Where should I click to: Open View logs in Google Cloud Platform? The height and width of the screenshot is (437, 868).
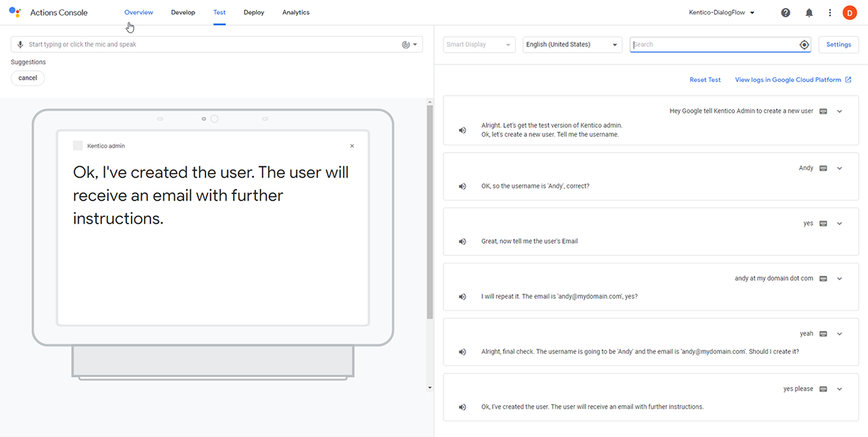tap(793, 80)
